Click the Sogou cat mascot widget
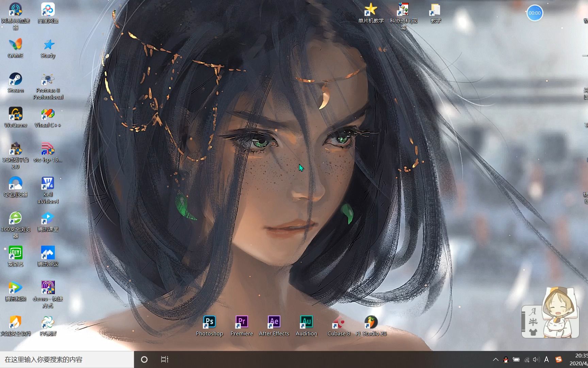The height and width of the screenshot is (368, 588). [x=559, y=313]
